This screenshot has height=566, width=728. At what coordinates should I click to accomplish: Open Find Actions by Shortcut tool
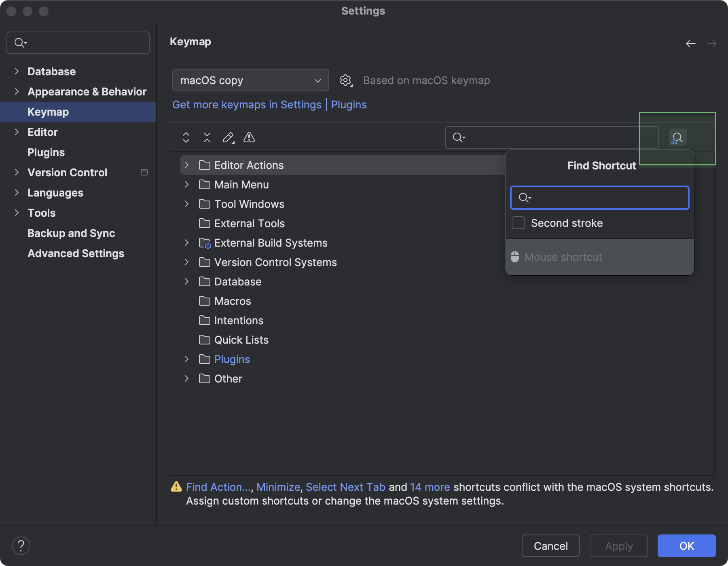(677, 137)
